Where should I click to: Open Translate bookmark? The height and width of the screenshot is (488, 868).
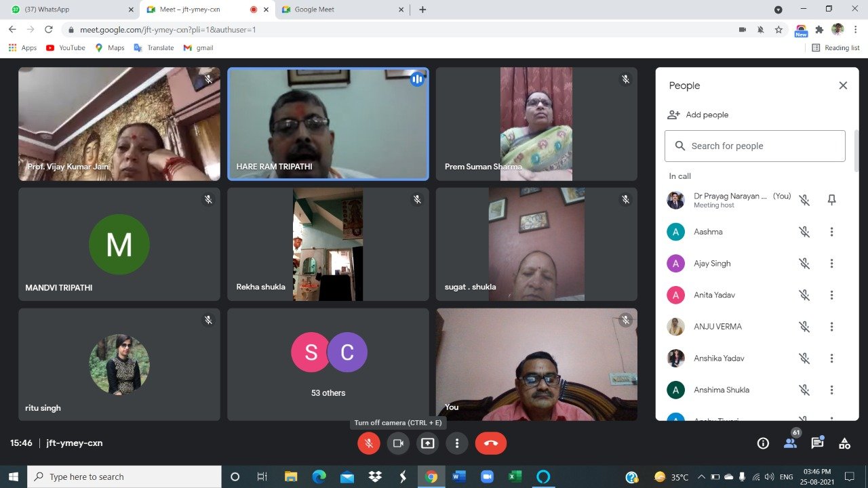[154, 48]
